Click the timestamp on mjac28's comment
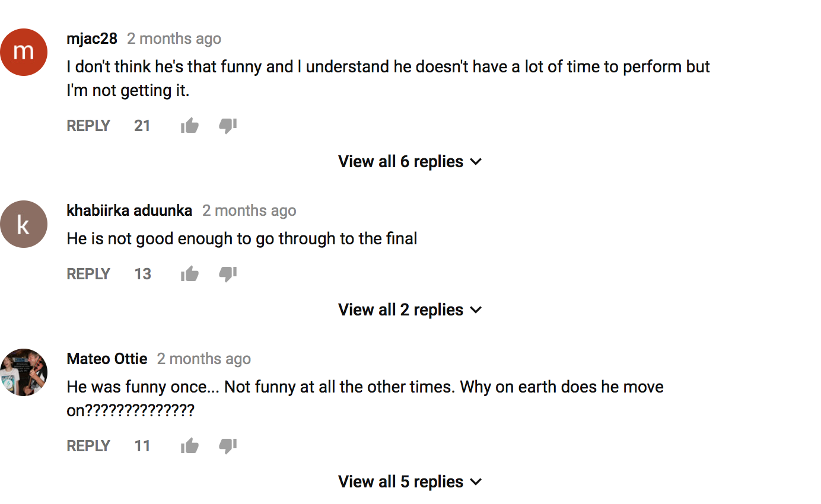 [x=174, y=39]
